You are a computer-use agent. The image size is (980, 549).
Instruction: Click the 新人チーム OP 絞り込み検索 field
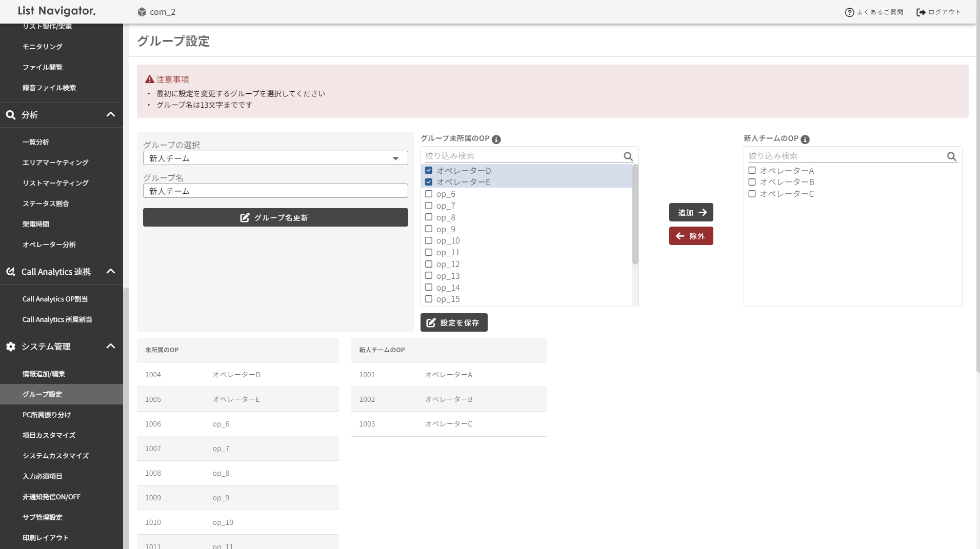click(x=846, y=156)
